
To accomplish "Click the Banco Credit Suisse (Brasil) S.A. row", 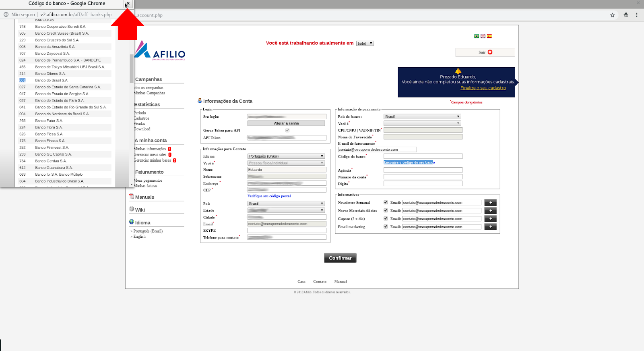I will (65, 33).
